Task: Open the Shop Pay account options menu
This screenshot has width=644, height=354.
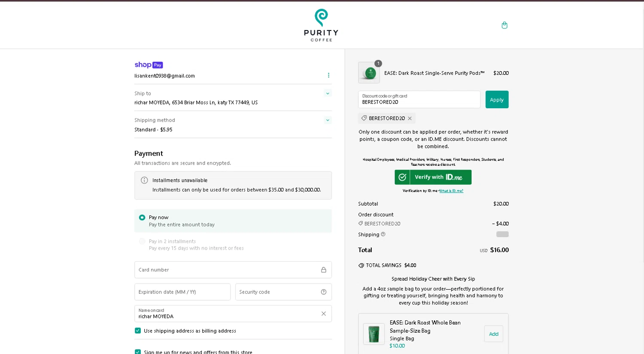Action: click(x=328, y=75)
